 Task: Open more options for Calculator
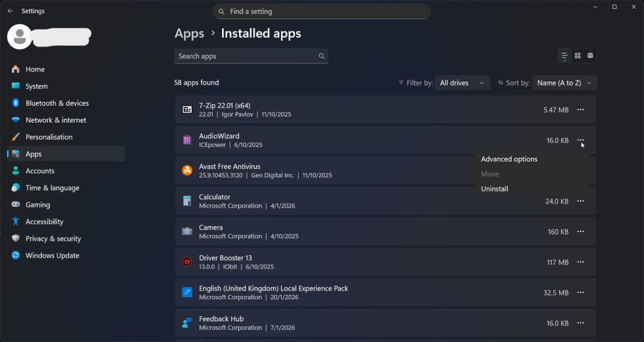pyautogui.click(x=580, y=201)
